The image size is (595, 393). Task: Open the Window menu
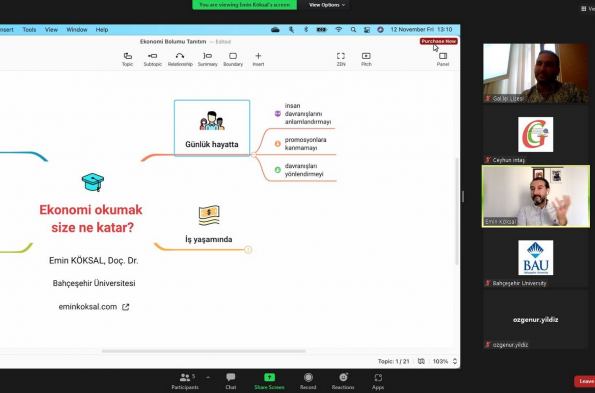77,30
